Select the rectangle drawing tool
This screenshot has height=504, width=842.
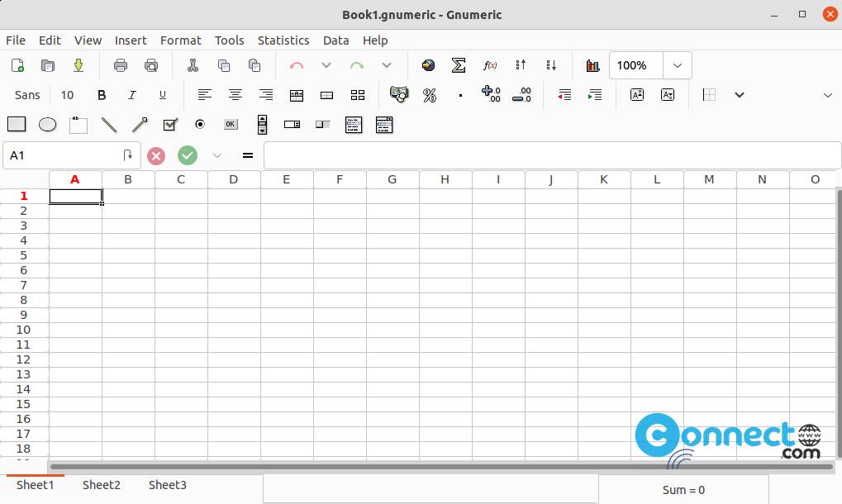click(x=17, y=125)
